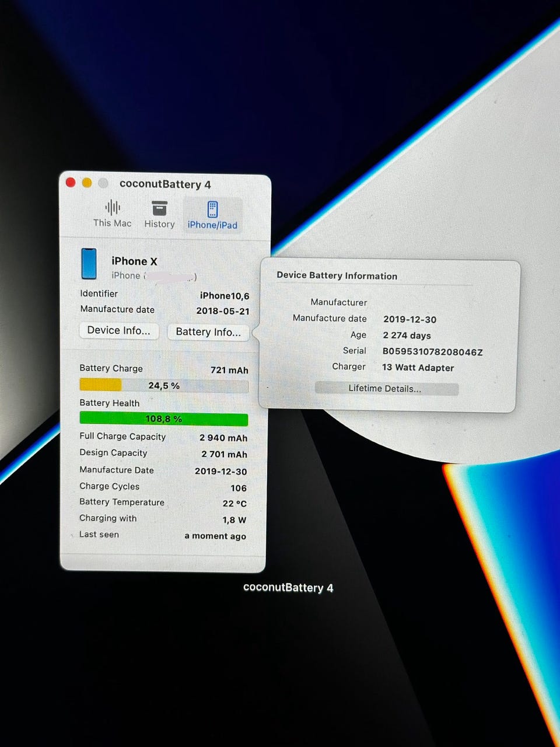This screenshot has height=747, width=560.
Task: Click the 'coconutBattery 4' caption below the window
Action: point(288,588)
